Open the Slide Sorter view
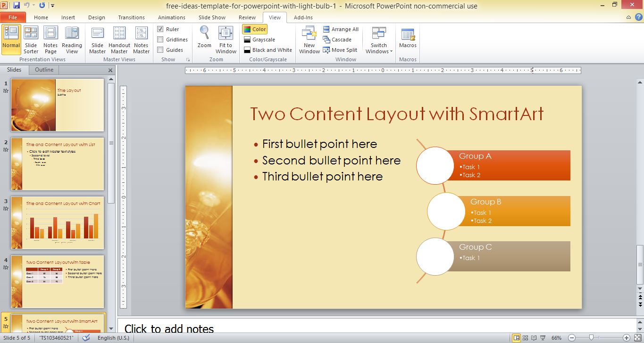The width and height of the screenshot is (644, 343). 31,40
